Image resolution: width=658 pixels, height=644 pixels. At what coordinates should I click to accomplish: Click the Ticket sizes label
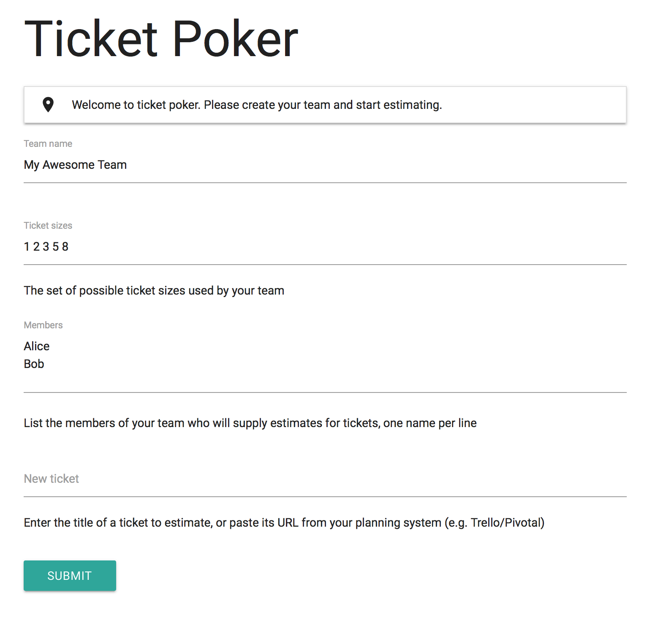(x=48, y=226)
